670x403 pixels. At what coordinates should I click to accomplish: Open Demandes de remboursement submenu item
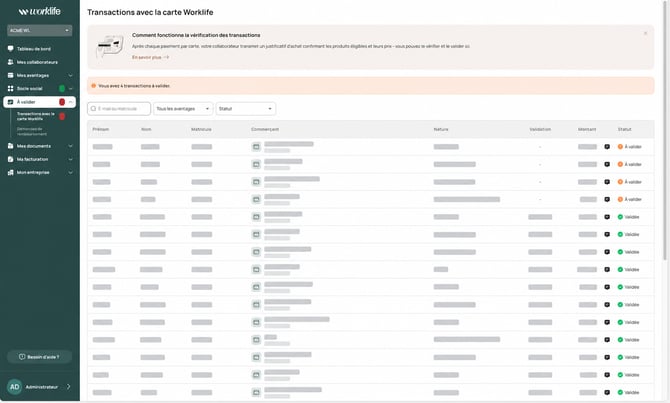(32, 131)
